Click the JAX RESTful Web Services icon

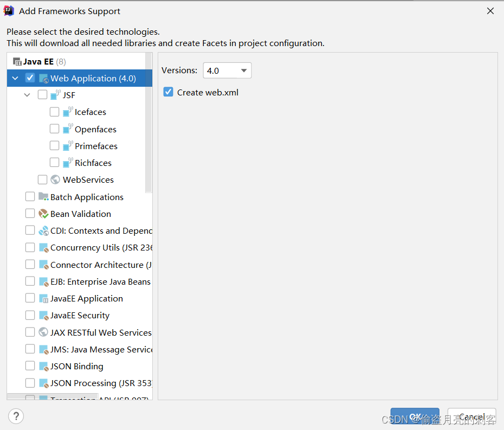pyautogui.click(x=42, y=332)
